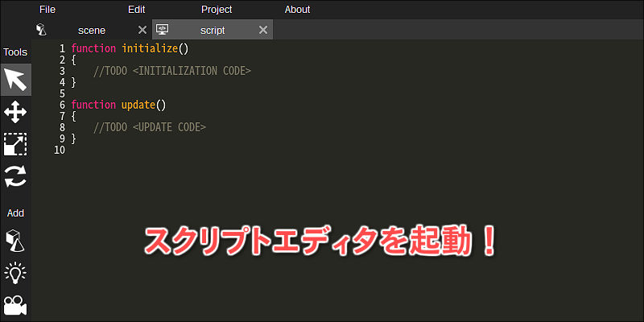This screenshot has width=644, height=322.
Task: Switch to the script tab
Action: coord(213,30)
